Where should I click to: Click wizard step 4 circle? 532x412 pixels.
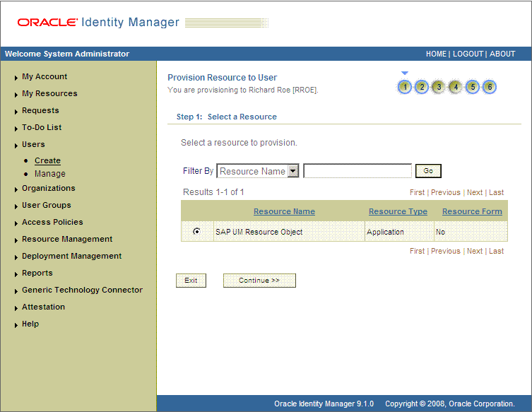tap(456, 87)
